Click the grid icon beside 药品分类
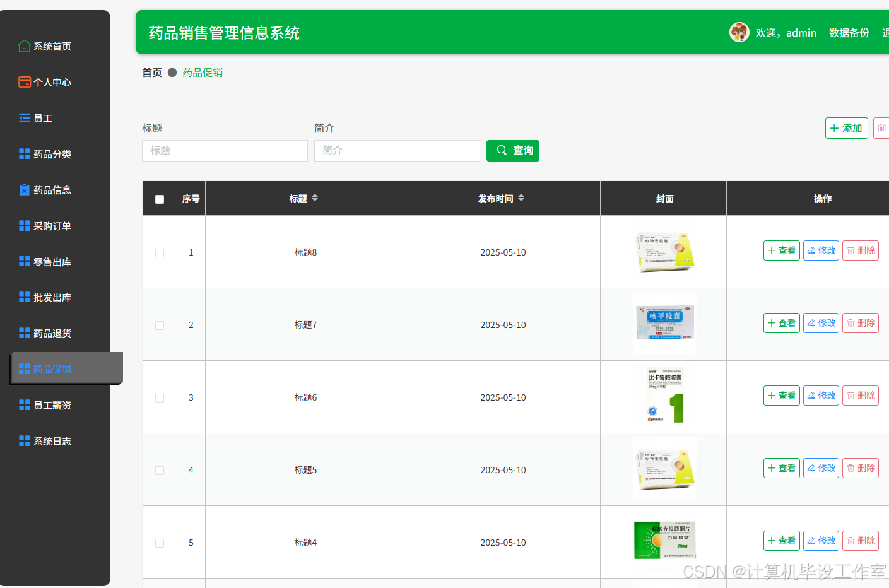Image resolution: width=889 pixels, height=588 pixels. click(25, 154)
